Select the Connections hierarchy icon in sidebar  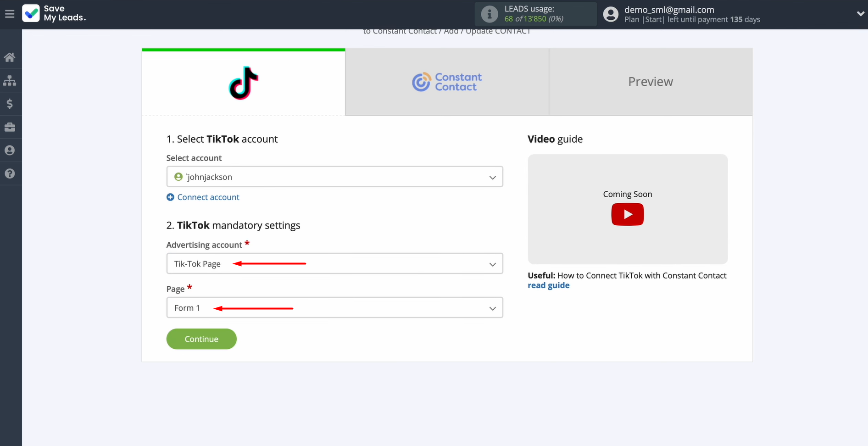tap(10, 81)
